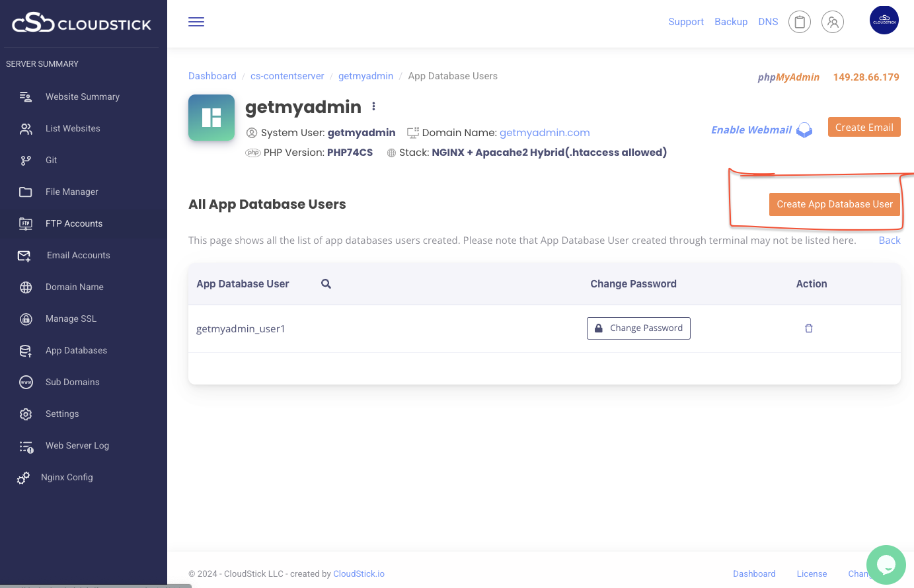914x588 pixels.
Task: Open the live chat bubble icon
Action: pos(886,565)
